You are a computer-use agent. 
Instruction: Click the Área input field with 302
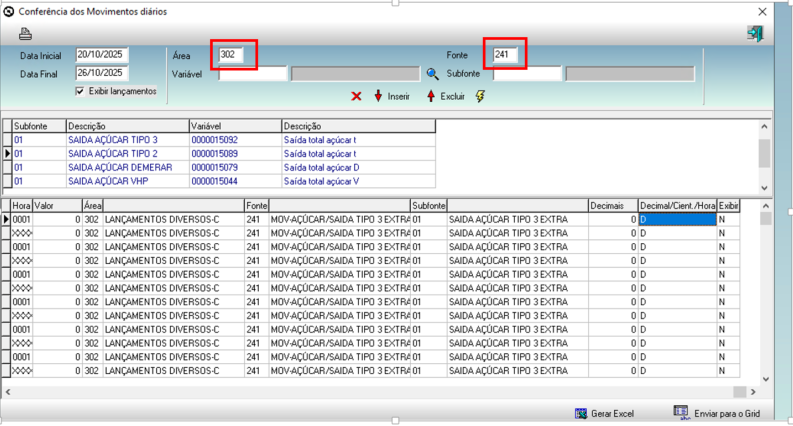231,55
